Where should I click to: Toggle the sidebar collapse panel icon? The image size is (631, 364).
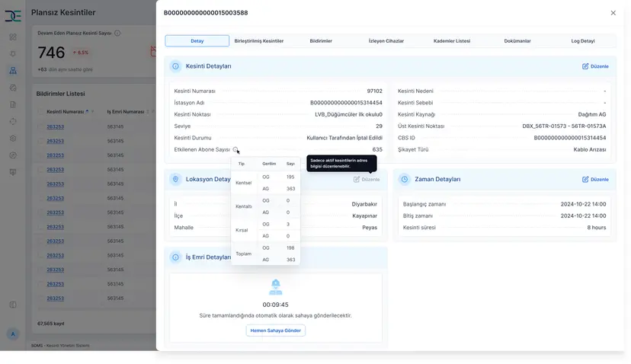click(x=13, y=305)
